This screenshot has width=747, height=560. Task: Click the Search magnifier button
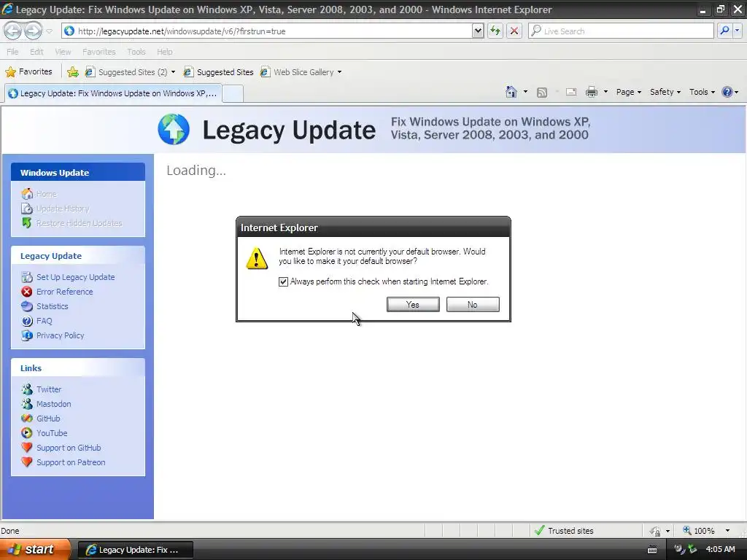click(724, 31)
